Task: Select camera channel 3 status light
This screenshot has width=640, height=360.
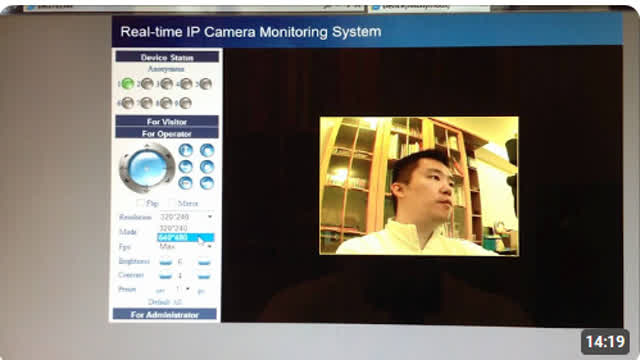Action: [166, 84]
